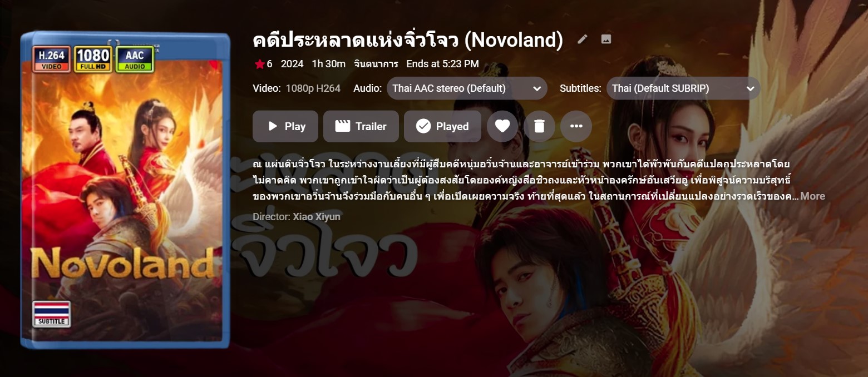Expand the synopsis with the More link
The image size is (868, 377).
812,196
